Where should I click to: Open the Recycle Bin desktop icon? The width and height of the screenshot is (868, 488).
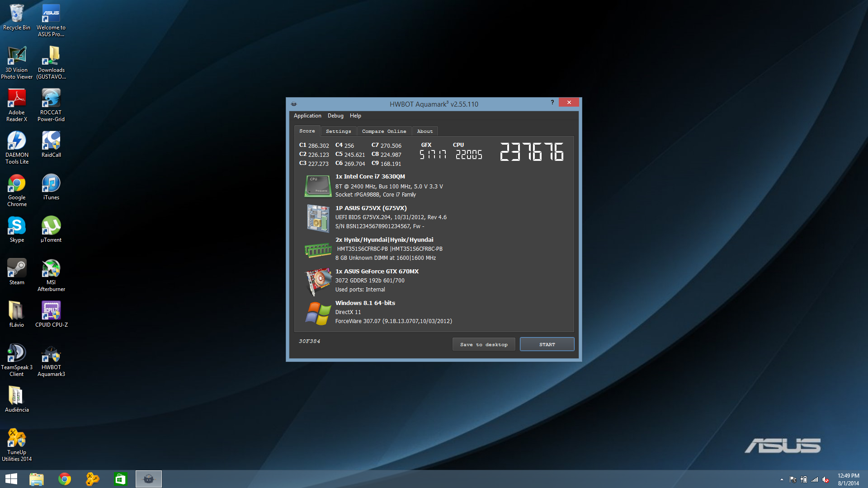click(x=17, y=17)
